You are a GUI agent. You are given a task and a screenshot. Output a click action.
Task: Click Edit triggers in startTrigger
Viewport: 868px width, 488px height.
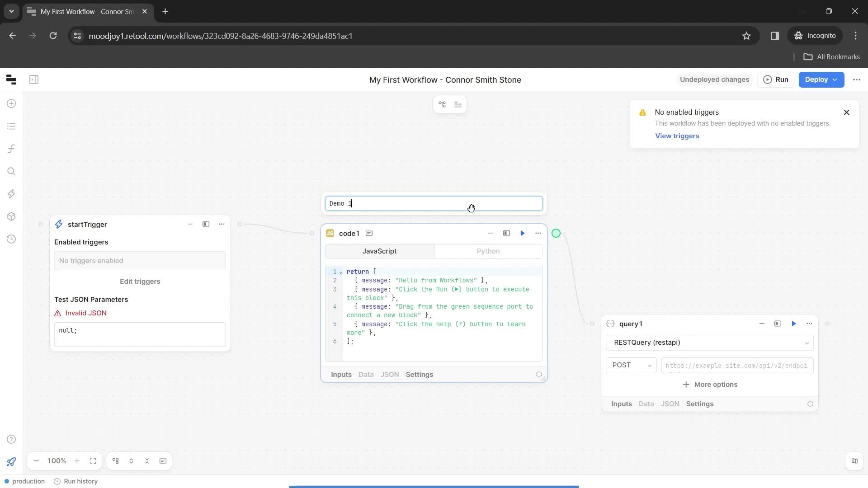click(140, 282)
